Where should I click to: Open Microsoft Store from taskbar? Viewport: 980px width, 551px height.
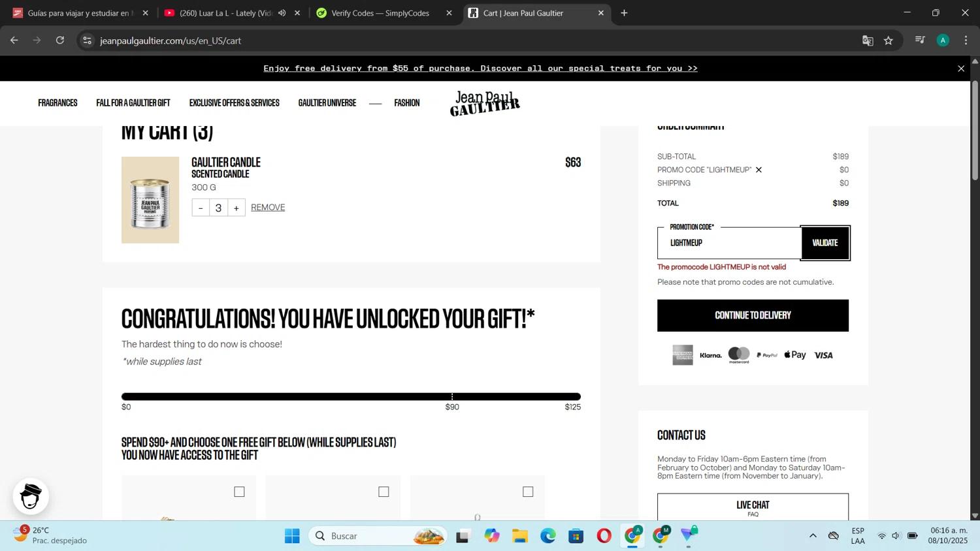(x=576, y=536)
